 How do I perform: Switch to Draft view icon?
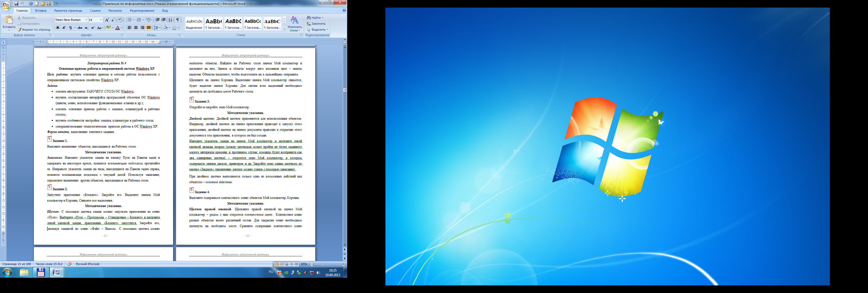coord(296,264)
